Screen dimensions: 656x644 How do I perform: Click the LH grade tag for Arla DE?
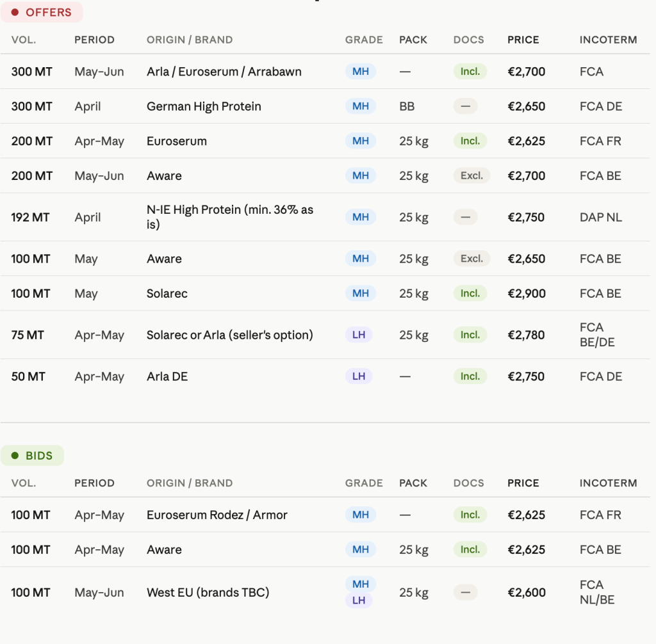[x=359, y=376]
